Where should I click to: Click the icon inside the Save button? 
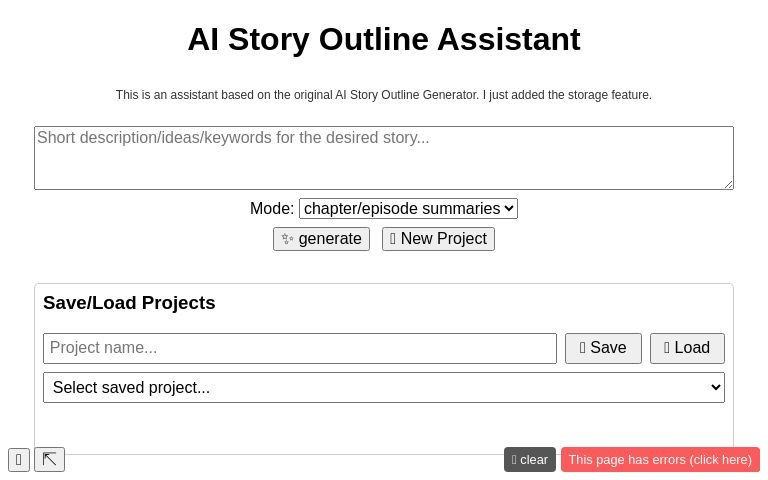tap(583, 348)
